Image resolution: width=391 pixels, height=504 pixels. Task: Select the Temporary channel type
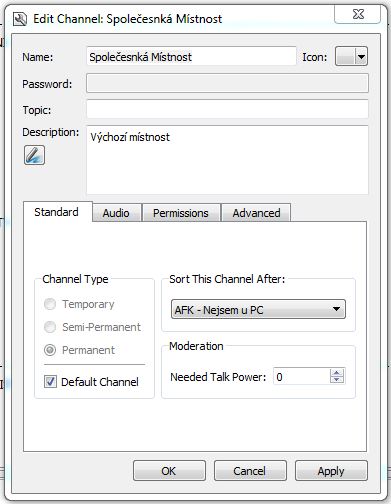(50, 304)
